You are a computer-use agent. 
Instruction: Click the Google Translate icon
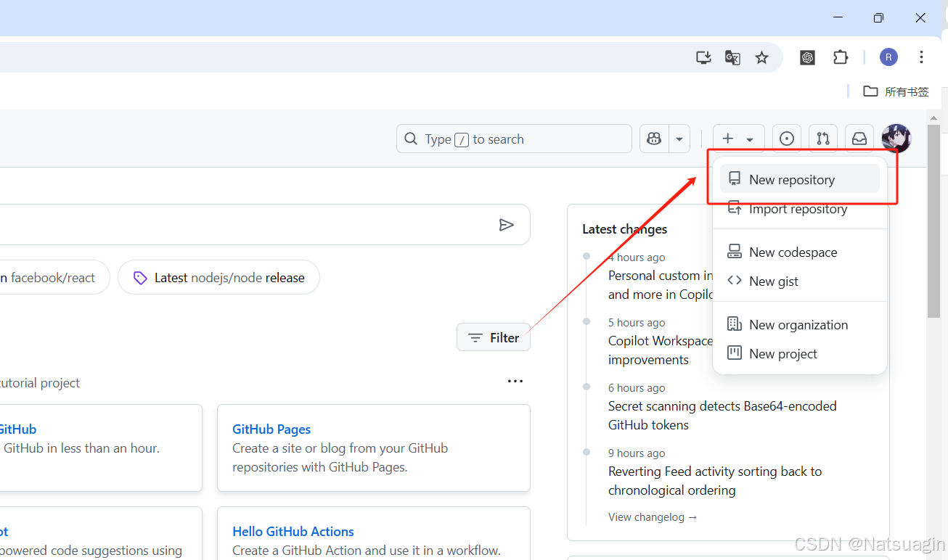732,57
